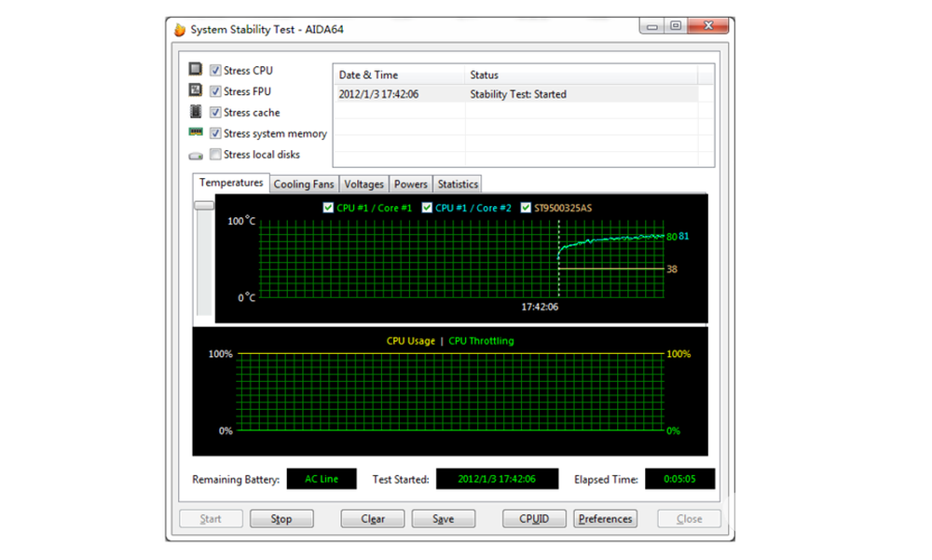
Task: Click the Stop button
Action: pos(281,519)
